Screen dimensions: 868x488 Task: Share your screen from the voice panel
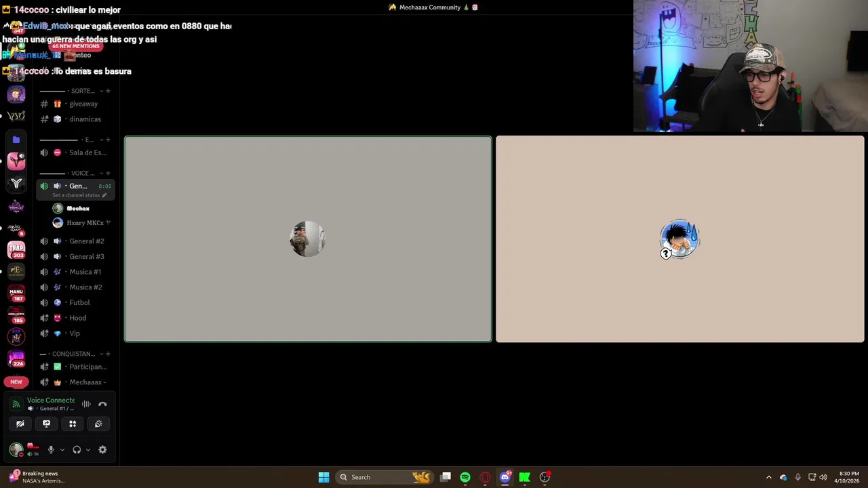(x=46, y=424)
